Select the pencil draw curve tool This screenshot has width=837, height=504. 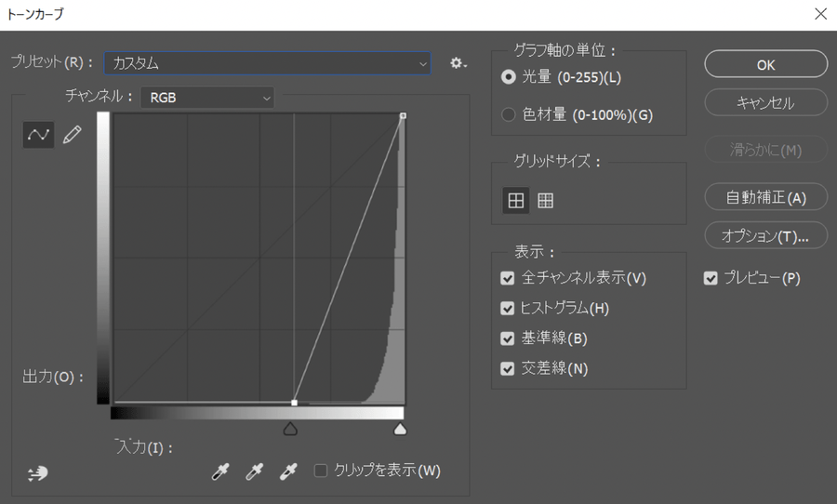(72, 135)
